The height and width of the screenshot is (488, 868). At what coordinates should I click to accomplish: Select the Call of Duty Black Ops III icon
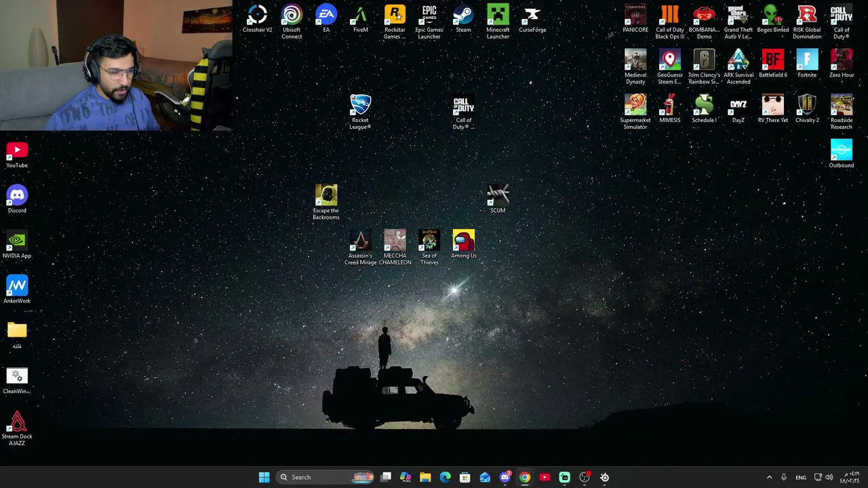coord(670,22)
